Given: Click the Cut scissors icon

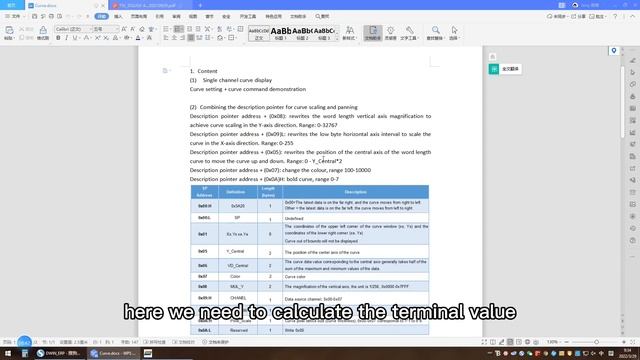Looking at the screenshot, I should click(22, 29).
